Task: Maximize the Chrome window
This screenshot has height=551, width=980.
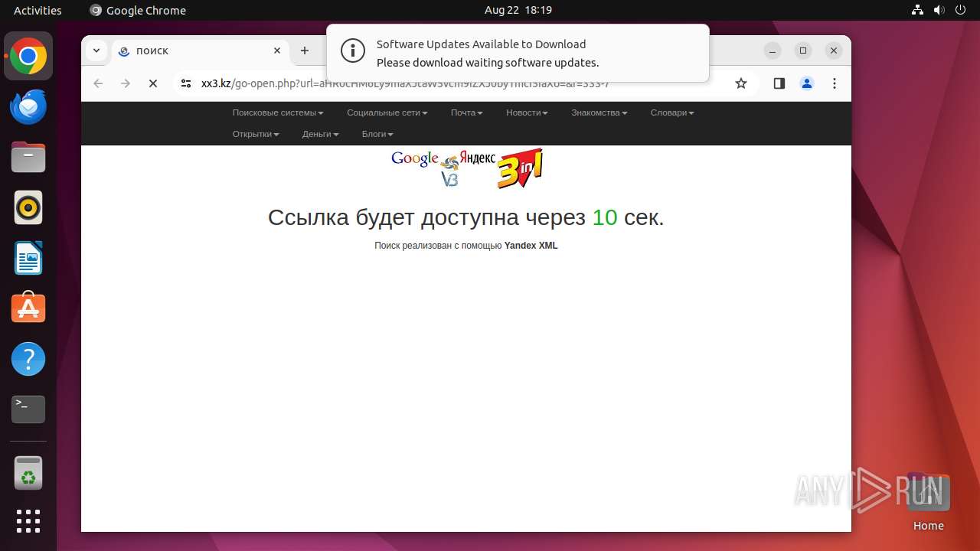Action: (x=803, y=51)
